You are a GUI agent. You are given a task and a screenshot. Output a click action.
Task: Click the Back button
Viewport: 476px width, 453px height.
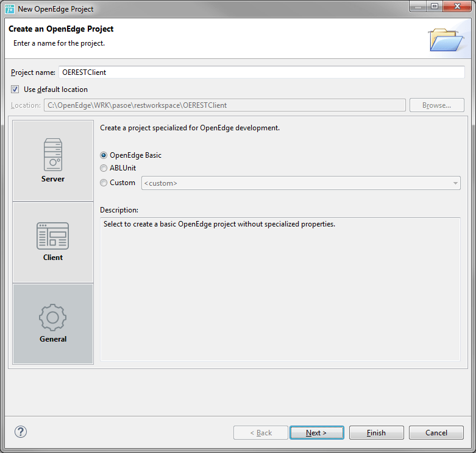(x=260, y=433)
